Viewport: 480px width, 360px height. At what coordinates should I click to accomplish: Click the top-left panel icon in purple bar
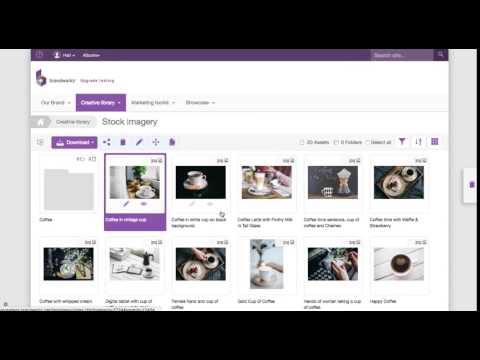pyautogui.click(x=39, y=55)
